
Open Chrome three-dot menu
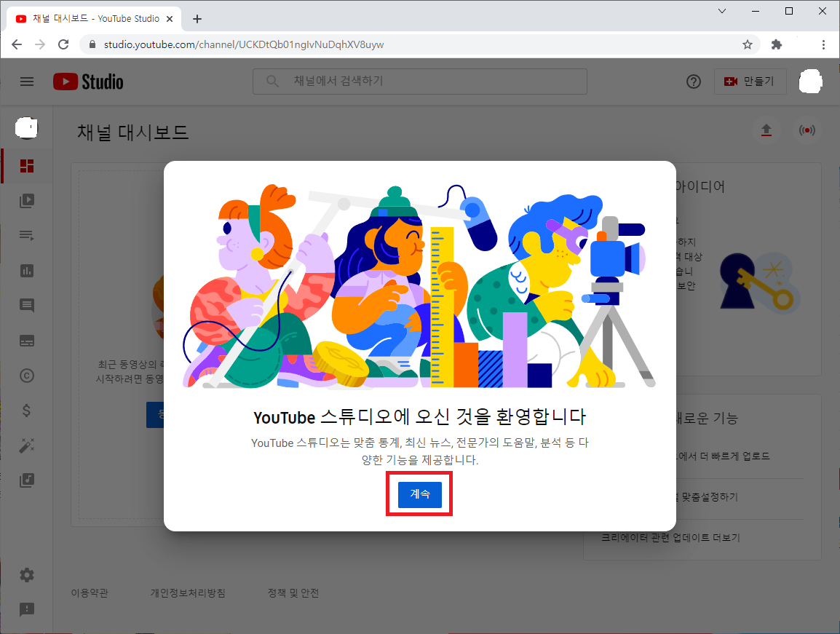point(823,44)
